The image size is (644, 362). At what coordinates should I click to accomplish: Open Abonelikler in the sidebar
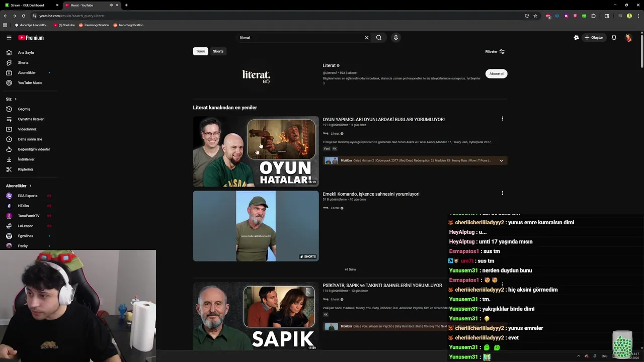pos(27,73)
